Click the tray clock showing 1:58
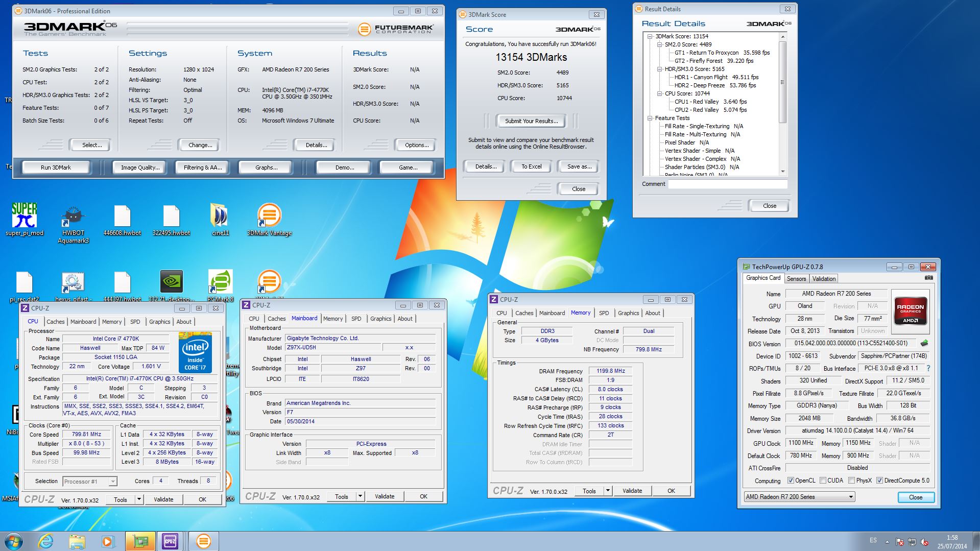Screen dimensions: 980x551 click(x=952, y=538)
